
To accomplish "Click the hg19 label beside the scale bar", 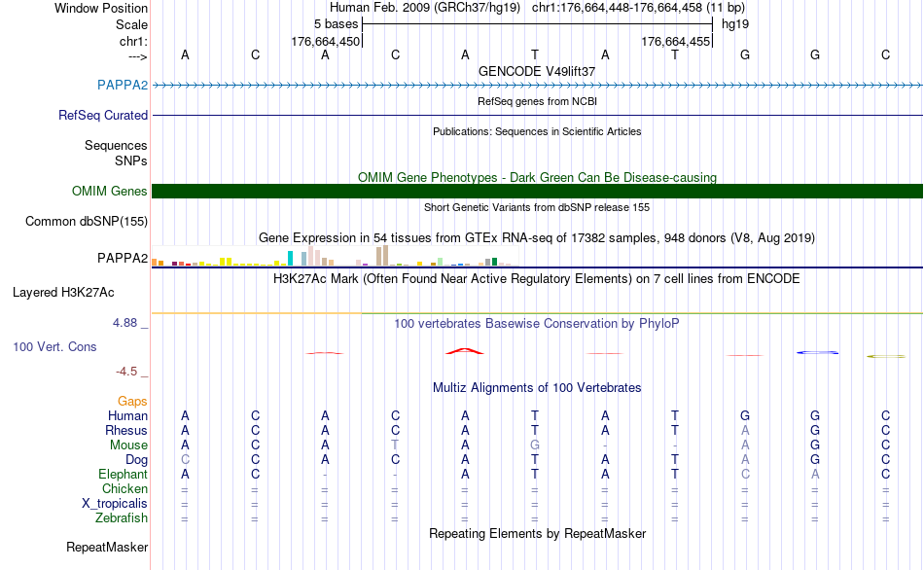I will coord(735,24).
